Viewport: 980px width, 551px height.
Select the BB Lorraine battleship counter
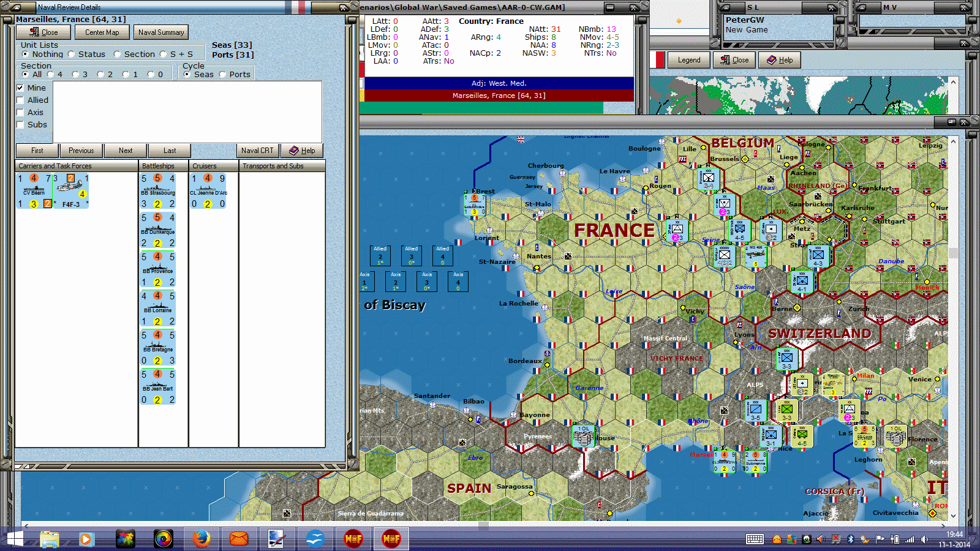tap(158, 309)
